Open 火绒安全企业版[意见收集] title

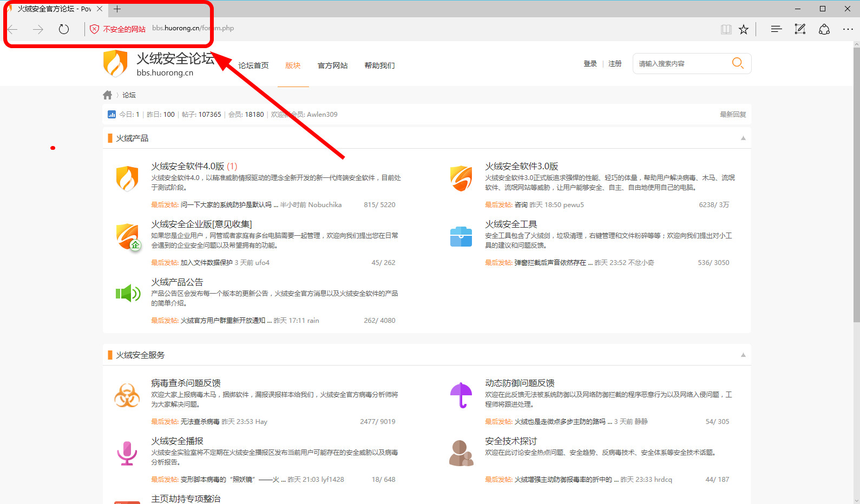[x=201, y=224]
